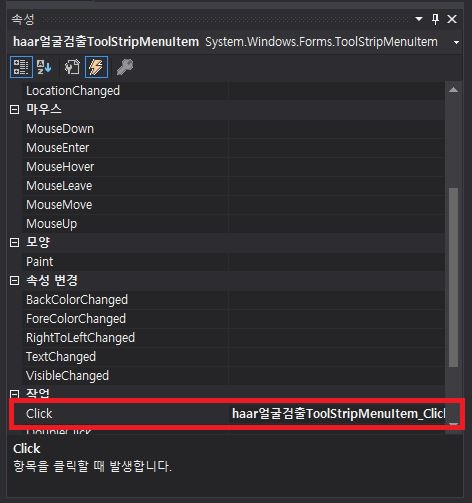This screenshot has width=472, height=503.
Task: Open the window position dropdown arrow in title bar
Action: [419, 19]
